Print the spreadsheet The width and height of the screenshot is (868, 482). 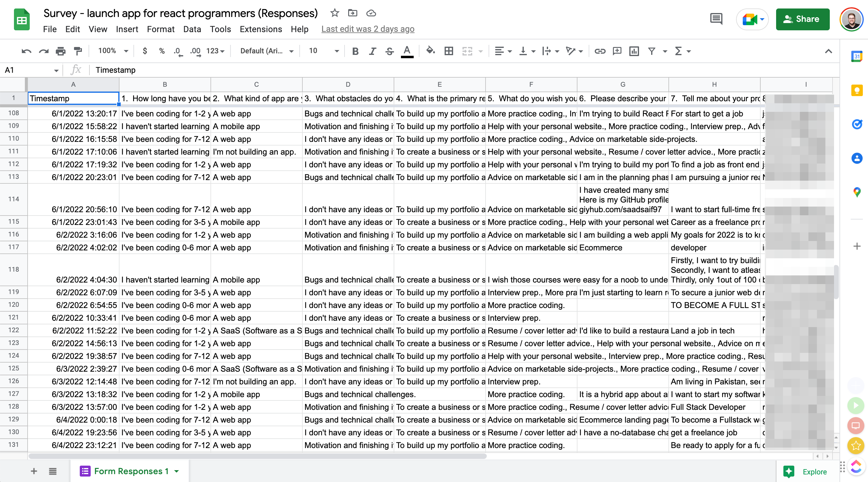(61, 51)
